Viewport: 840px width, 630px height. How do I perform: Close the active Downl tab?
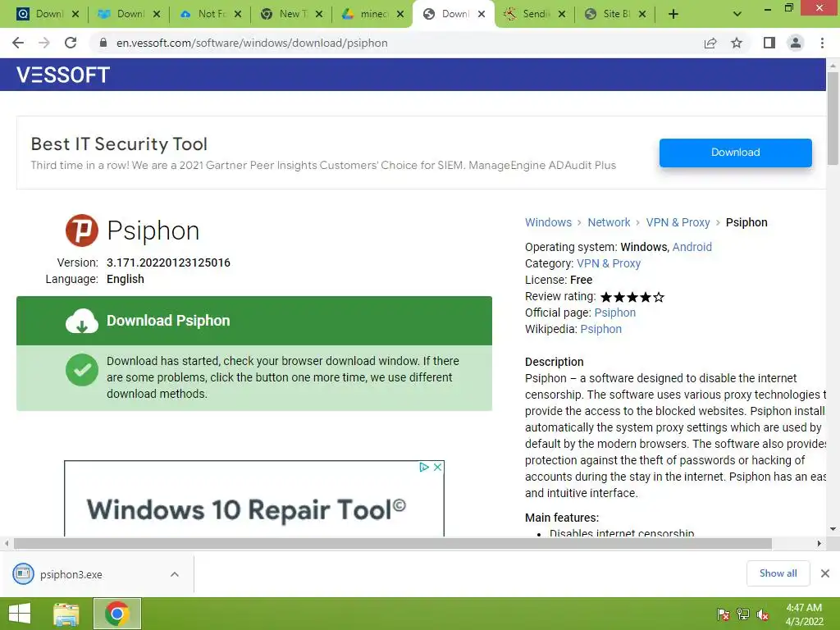(482, 14)
